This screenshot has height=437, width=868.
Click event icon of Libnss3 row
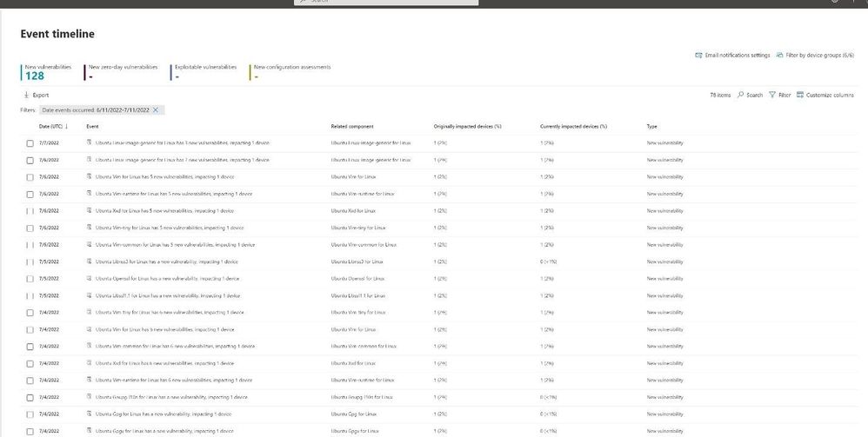coord(89,262)
